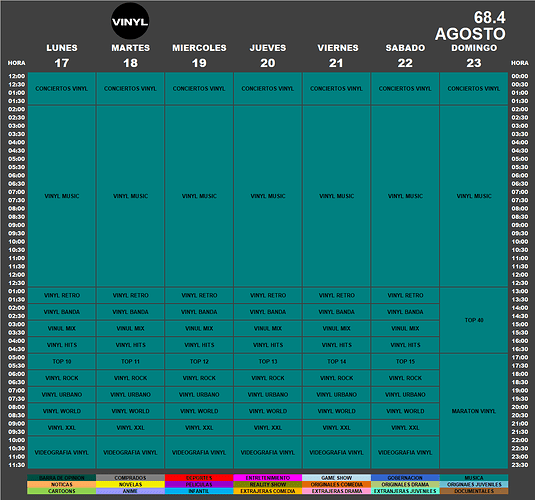Click the TOP 14 cell on Friday
The image size is (535, 500).
(x=336, y=361)
